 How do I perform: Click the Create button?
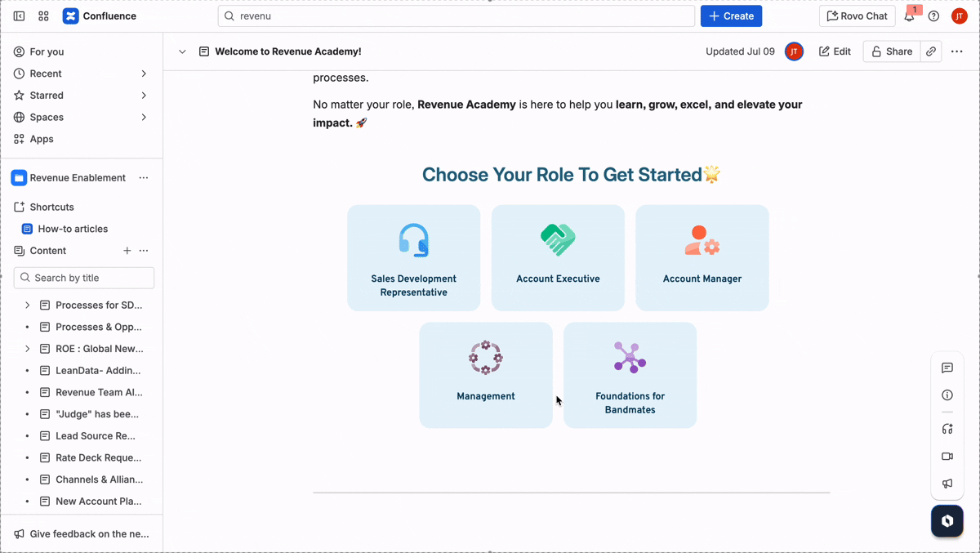tap(731, 16)
